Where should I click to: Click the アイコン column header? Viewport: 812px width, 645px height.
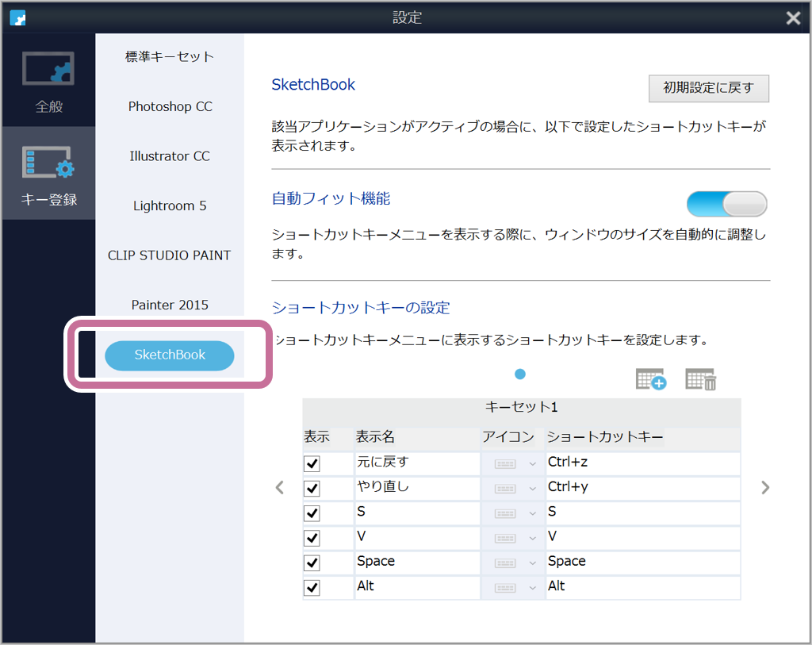tap(508, 436)
